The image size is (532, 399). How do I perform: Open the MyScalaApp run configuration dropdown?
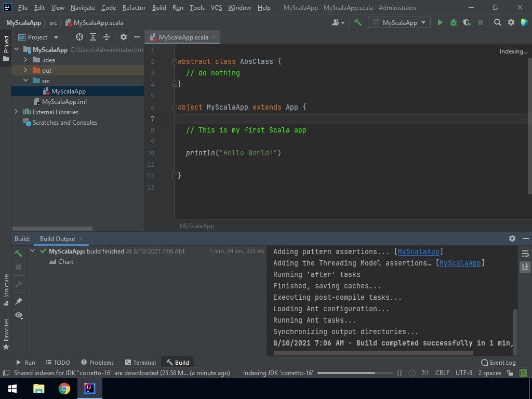tap(399, 22)
